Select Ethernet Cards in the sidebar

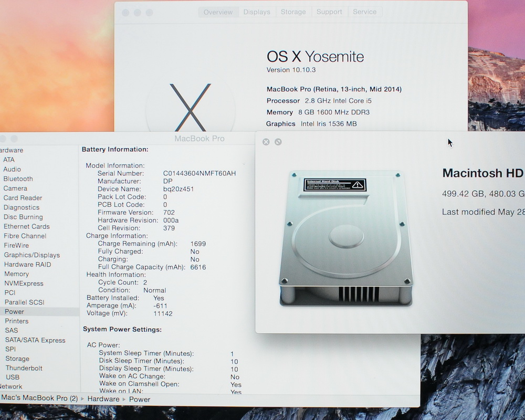26,226
